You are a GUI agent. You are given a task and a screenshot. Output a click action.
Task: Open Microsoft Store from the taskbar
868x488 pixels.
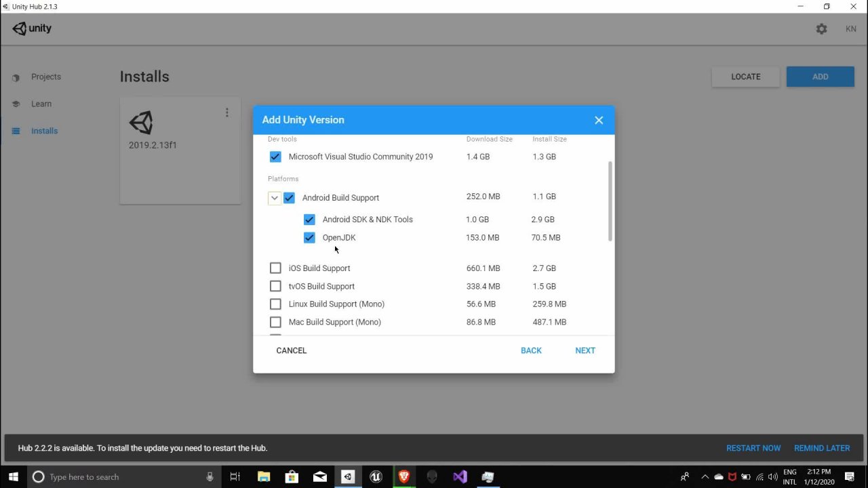(x=292, y=477)
